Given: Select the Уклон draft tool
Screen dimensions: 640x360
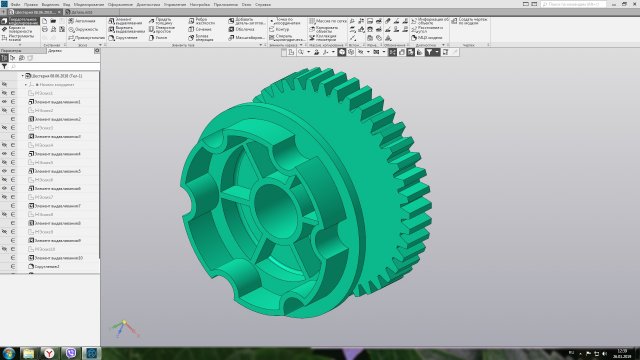Looking at the screenshot, I should [158, 38].
